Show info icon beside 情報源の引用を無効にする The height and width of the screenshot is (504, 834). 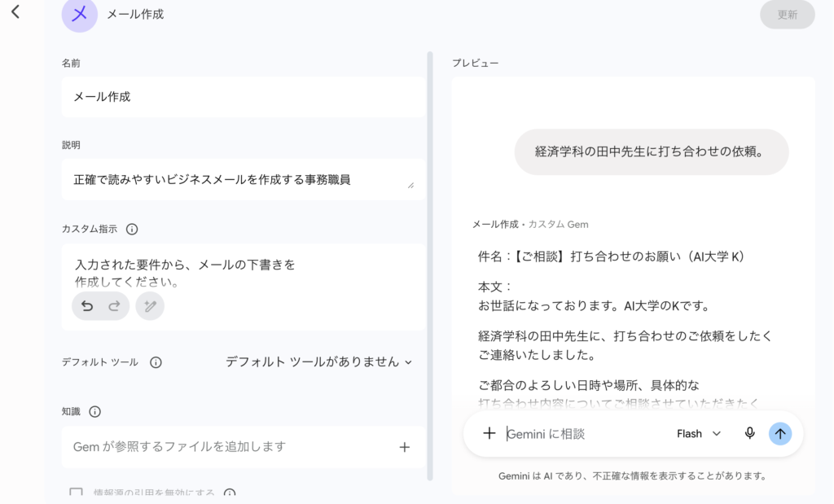tap(230, 493)
